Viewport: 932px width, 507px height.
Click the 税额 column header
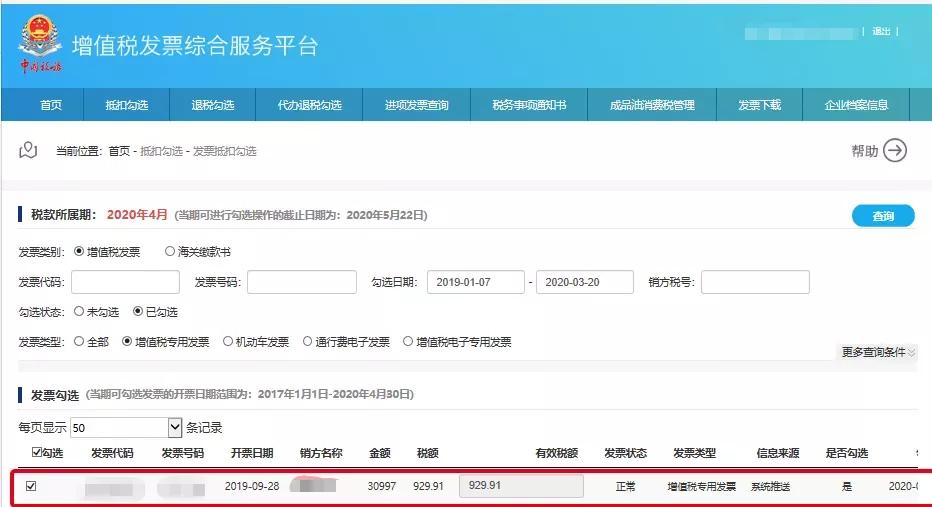(427, 453)
